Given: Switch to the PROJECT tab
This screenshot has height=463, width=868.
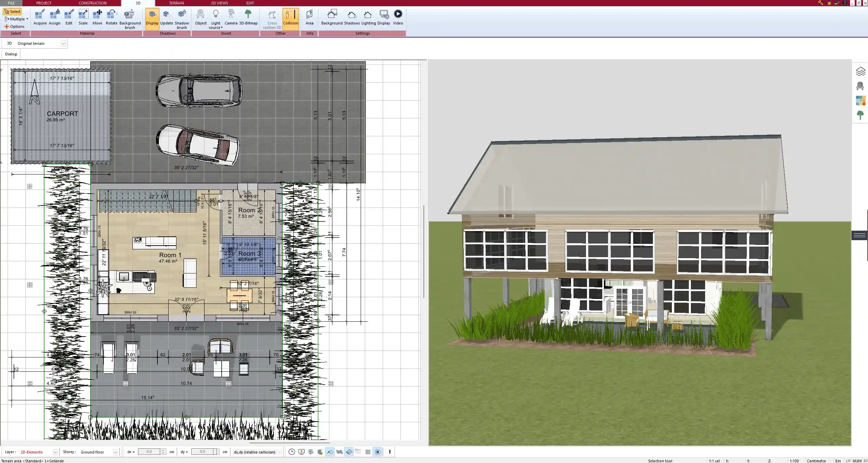Looking at the screenshot, I should [44, 3].
